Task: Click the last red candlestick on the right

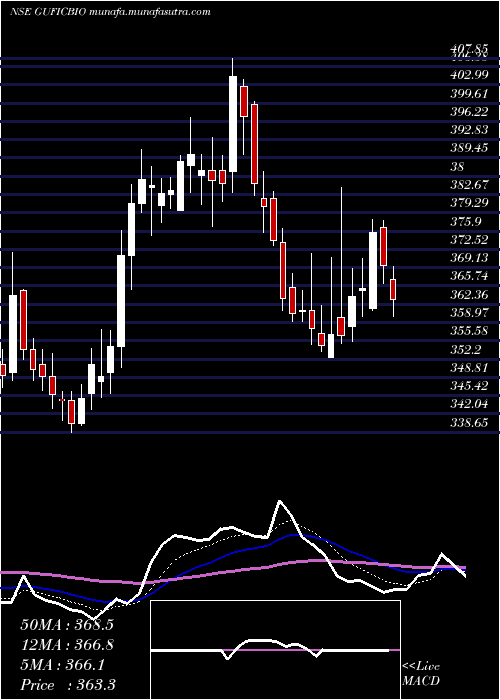Action: click(393, 289)
